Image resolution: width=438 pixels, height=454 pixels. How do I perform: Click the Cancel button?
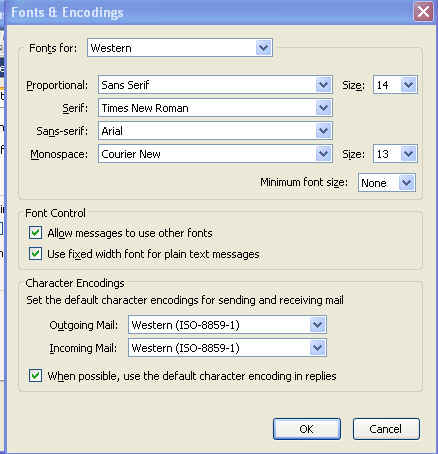(x=386, y=429)
